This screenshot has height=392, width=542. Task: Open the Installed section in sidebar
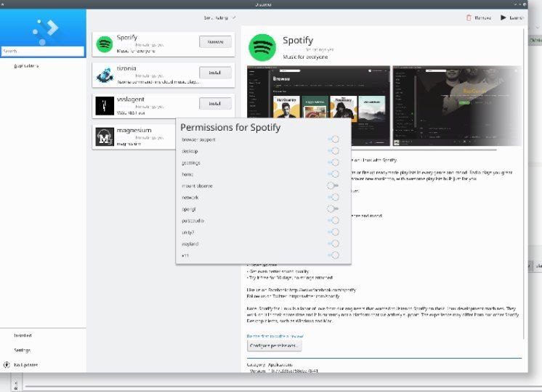point(23,335)
